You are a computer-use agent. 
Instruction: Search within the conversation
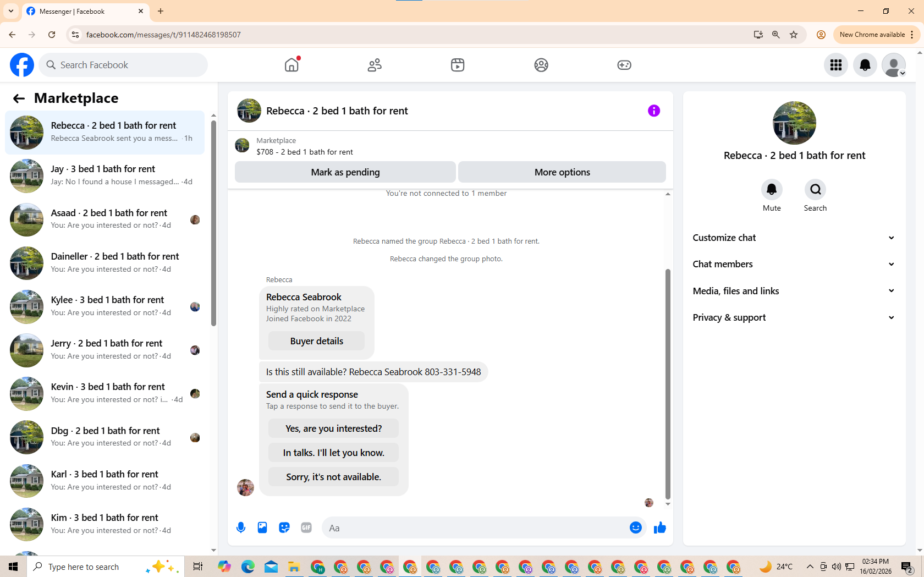[815, 190]
